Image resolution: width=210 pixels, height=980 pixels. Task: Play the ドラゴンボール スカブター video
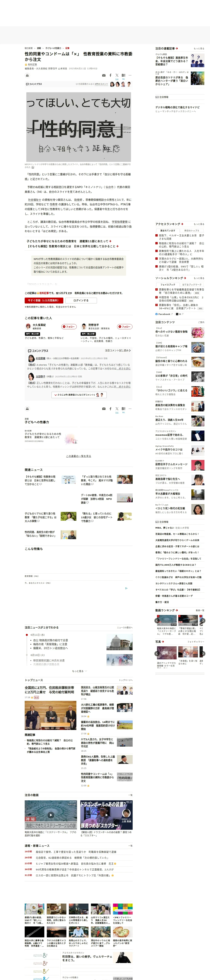pyautogui.click(x=106, y=815)
